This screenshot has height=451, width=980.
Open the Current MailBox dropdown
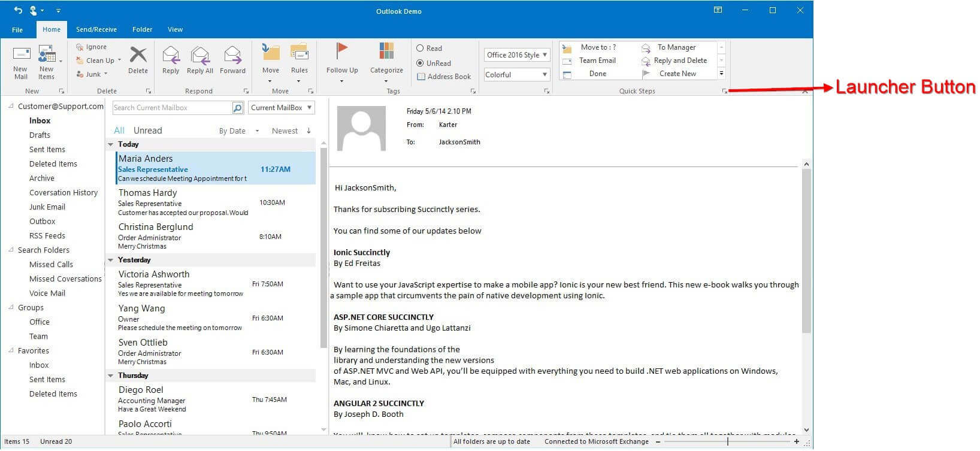pos(282,108)
